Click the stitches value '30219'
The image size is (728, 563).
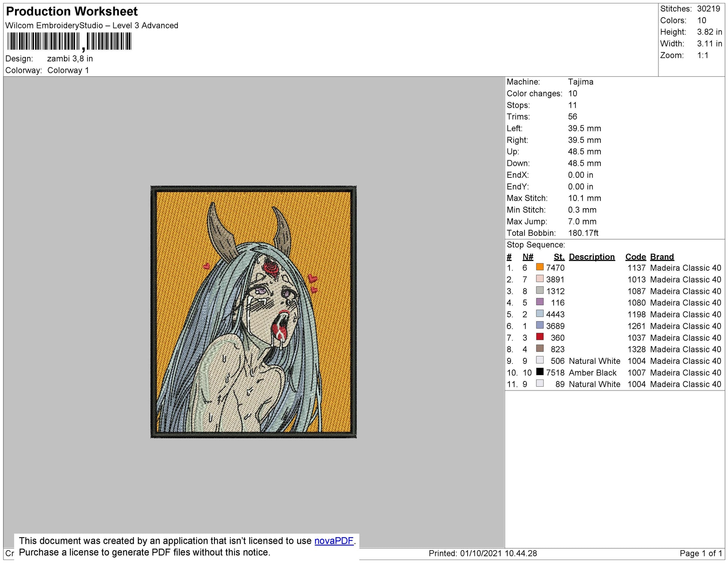pyautogui.click(x=709, y=9)
